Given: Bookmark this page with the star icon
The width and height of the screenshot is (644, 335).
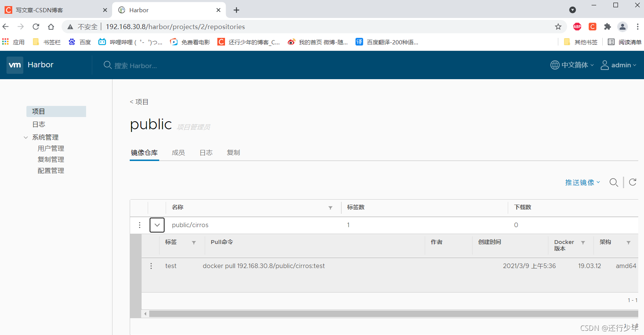Looking at the screenshot, I should pos(558,26).
